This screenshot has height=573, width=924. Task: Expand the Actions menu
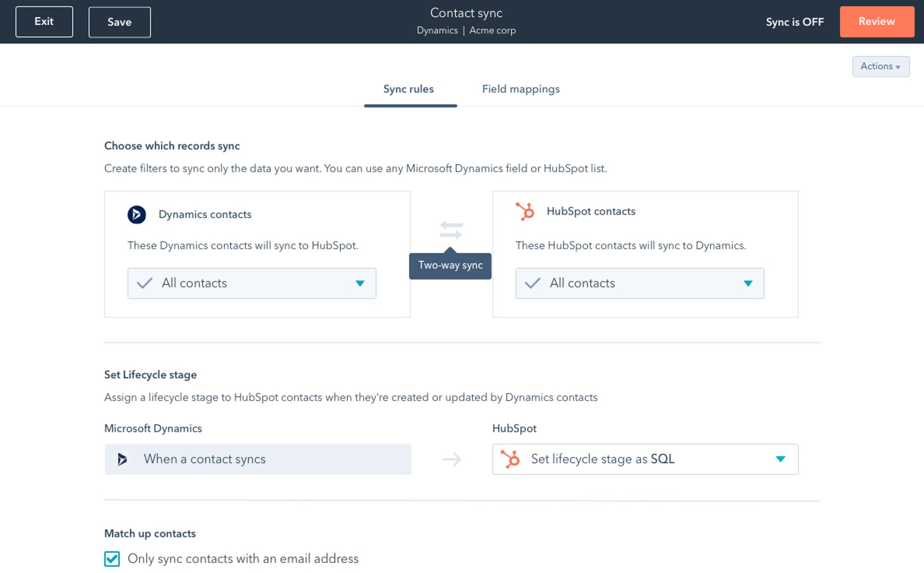click(x=880, y=66)
